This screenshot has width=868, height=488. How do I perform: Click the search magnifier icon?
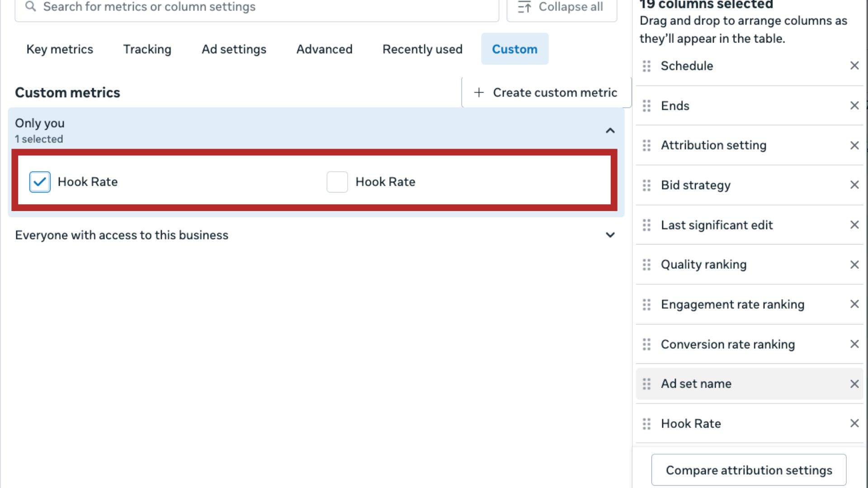(30, 7)
